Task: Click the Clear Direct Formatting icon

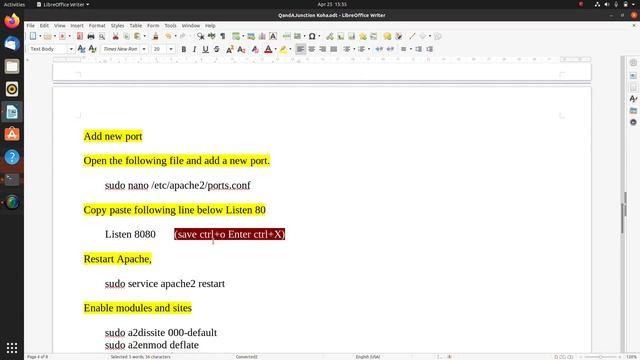Action: click(255, 49)
